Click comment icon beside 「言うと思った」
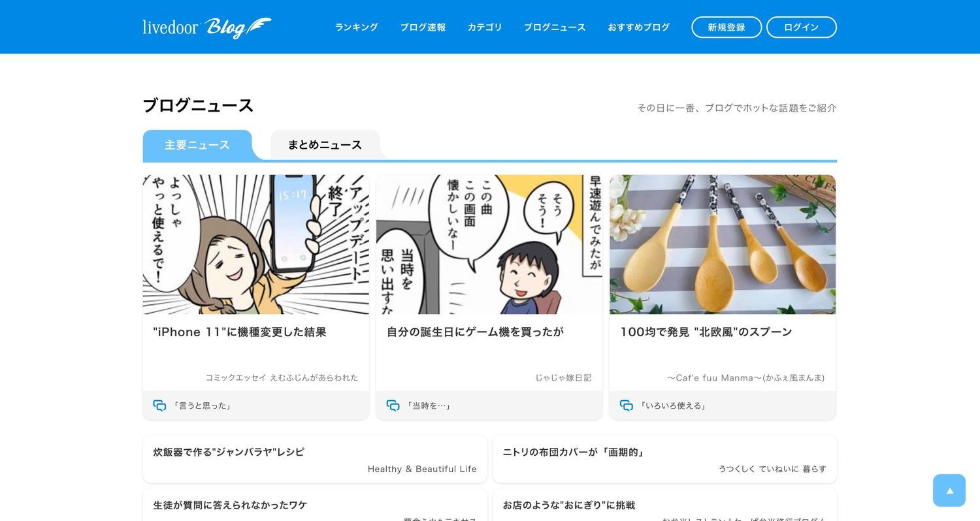Image resolution: width=980 pixels, height=521 pixels. (x=159, y=405)
